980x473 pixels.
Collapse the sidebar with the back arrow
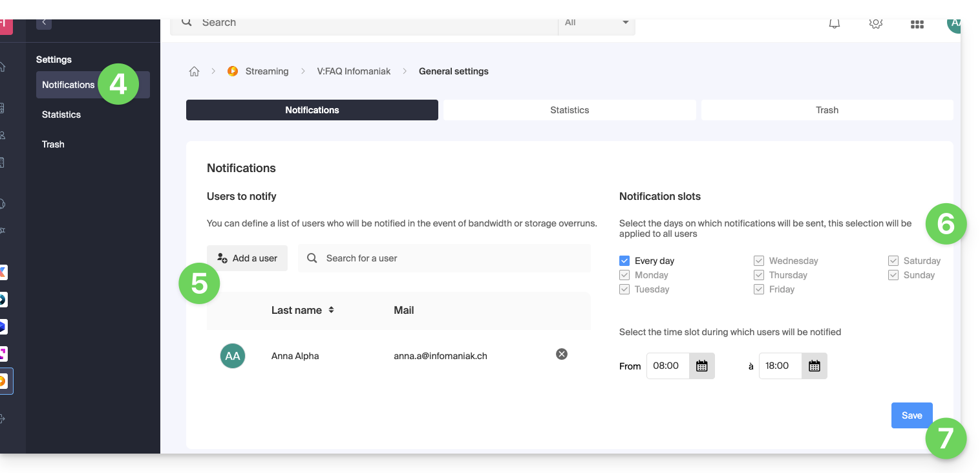coord(44,23)
